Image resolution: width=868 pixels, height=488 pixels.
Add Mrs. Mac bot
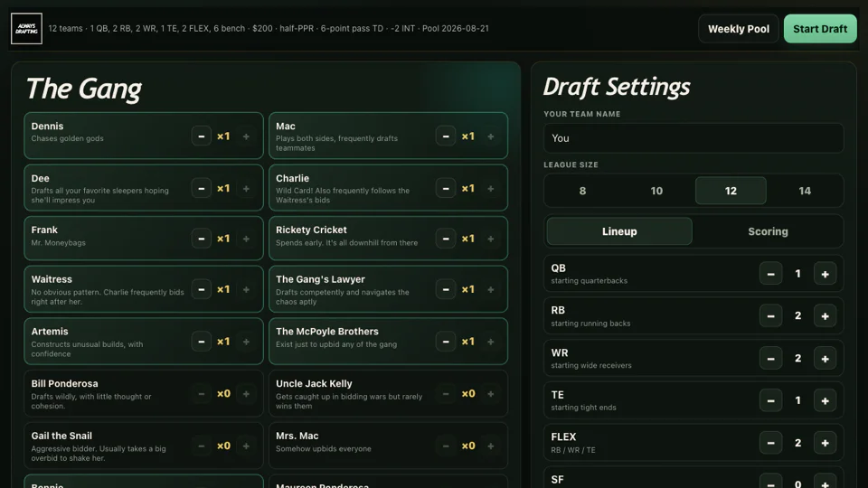[490, 446]
